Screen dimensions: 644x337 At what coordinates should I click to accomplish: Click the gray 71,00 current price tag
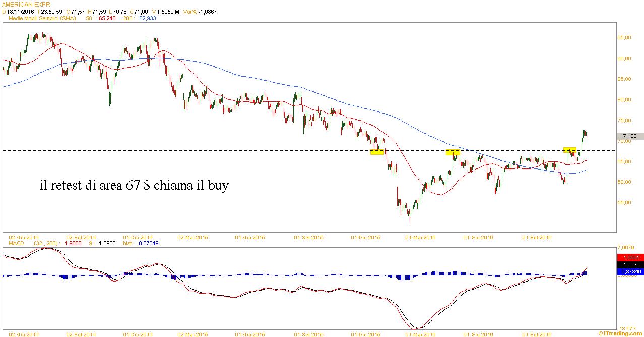(x=630, y=136)
